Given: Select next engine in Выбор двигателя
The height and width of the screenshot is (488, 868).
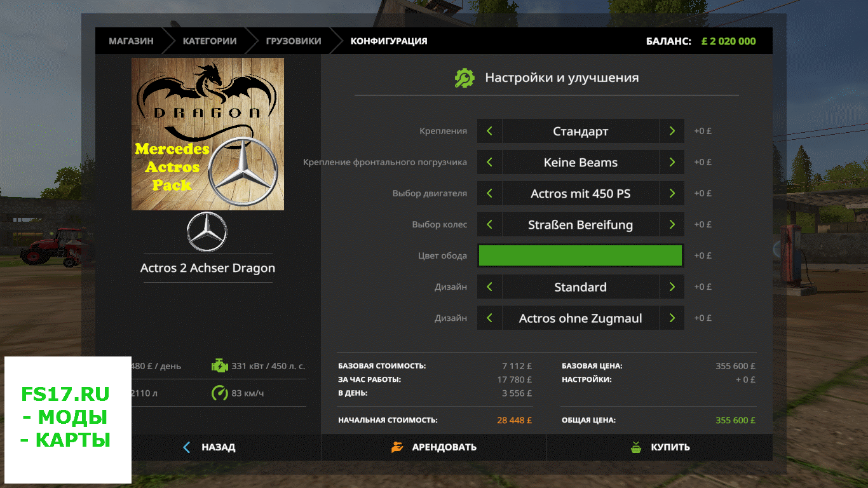Looking at the screenshot, I should (672, 193).
